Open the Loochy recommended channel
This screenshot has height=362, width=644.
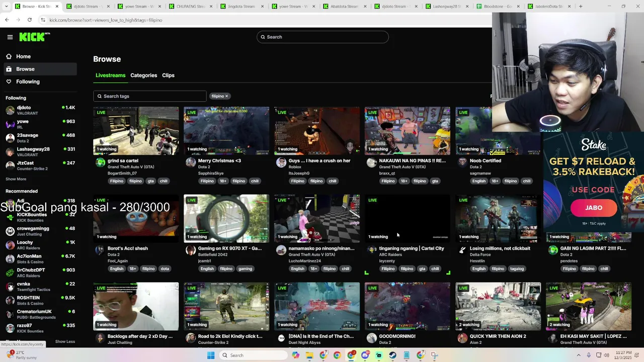pyautogui.click(x=39, y=245)
